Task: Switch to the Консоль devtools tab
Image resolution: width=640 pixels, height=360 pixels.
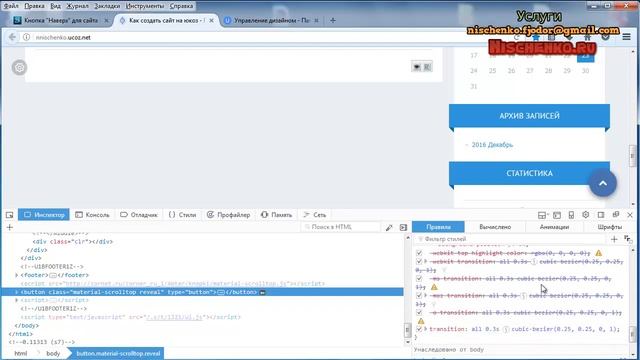Action: 92,215
